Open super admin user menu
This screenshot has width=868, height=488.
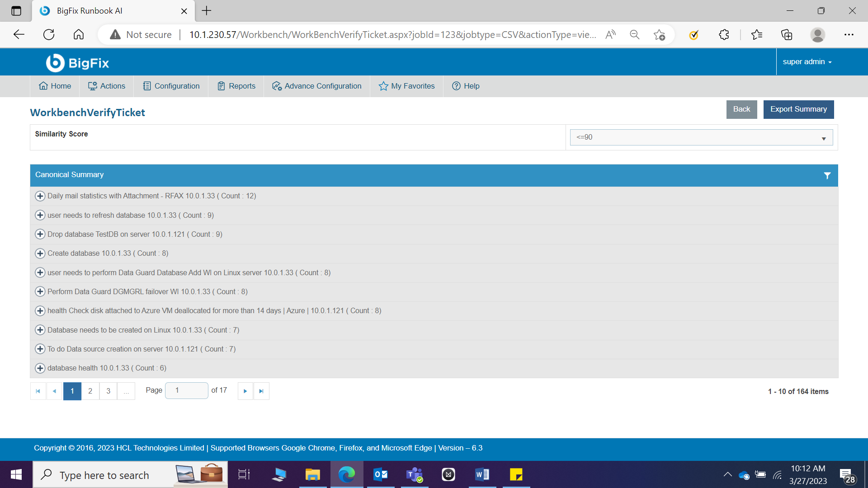pos(807,62)
